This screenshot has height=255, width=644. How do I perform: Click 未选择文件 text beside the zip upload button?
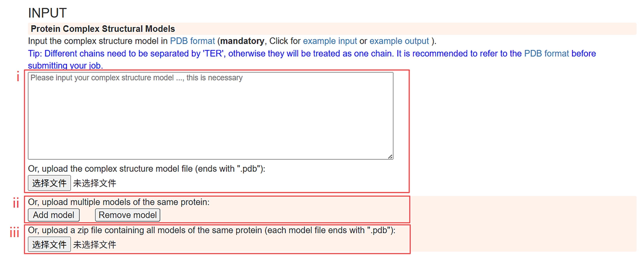[x=94, y=245]
